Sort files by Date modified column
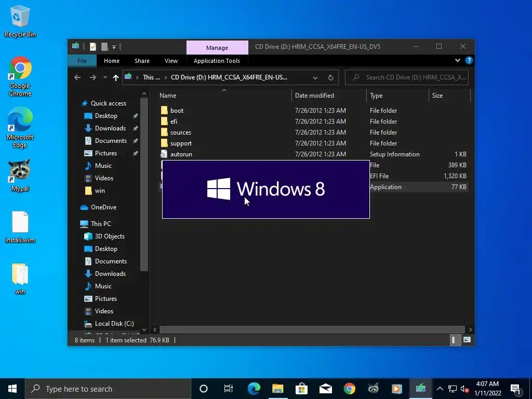The width and height of the screenshot is (532, 399). pos(329,96)
